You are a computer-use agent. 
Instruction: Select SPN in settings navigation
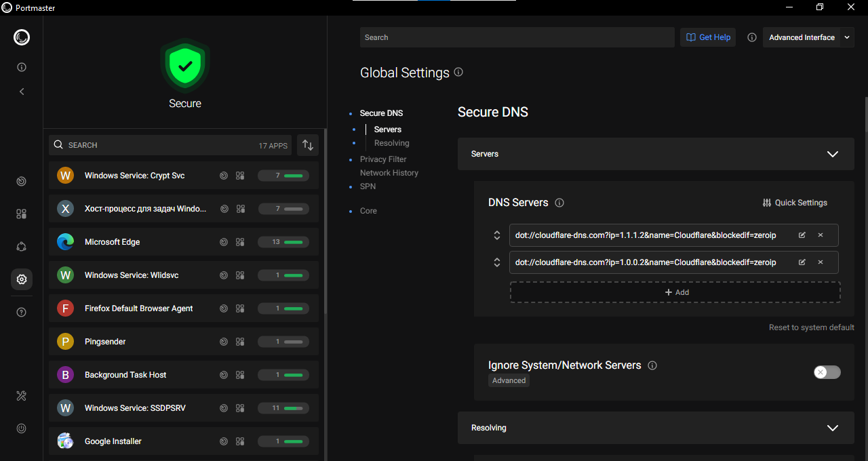[368, 186]
